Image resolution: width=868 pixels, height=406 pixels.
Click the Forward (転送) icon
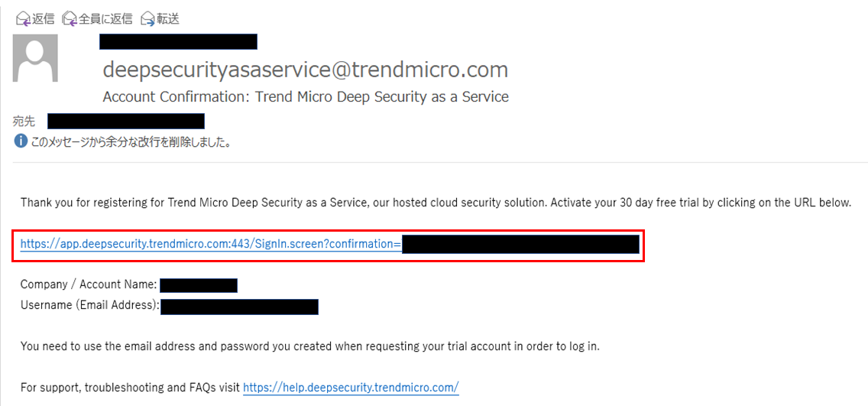click(x=148, y=18)
